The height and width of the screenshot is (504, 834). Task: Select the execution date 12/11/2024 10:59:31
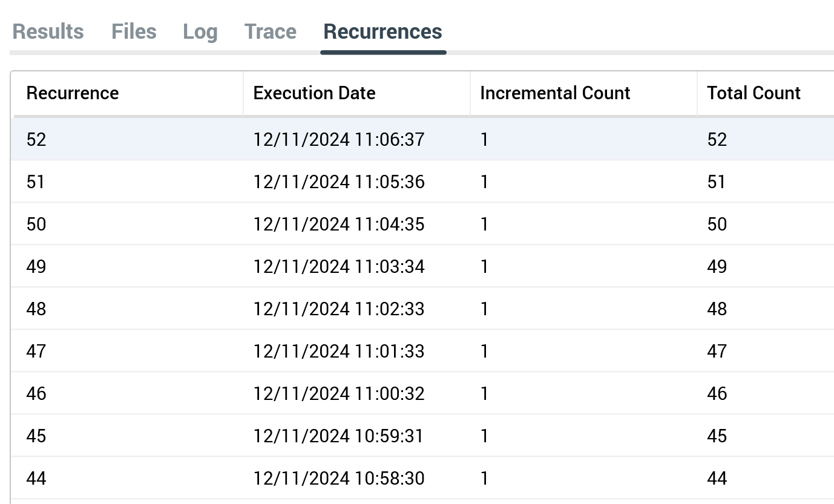pos(339,436)
